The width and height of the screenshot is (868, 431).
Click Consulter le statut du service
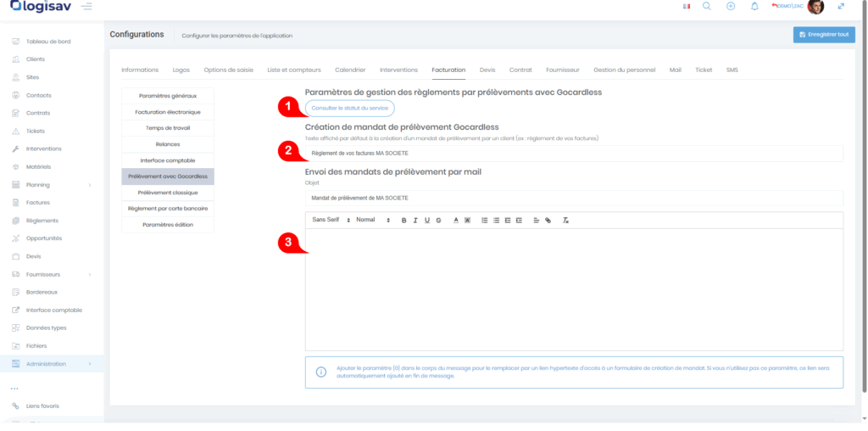(350, 109)
